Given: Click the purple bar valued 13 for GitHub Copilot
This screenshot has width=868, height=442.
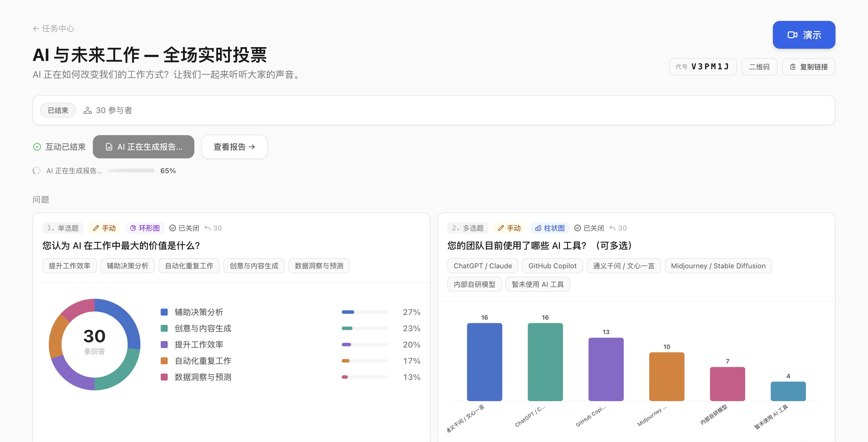Looking at the screenshot, I should [x=606, y=369].
